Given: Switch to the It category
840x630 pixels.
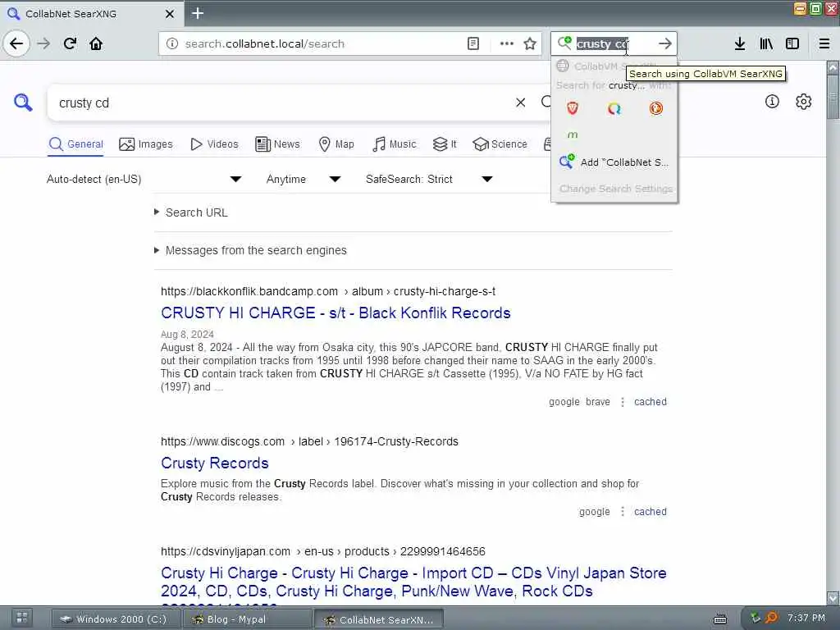Looking at the screenshot, I should [x=445, y=144].
